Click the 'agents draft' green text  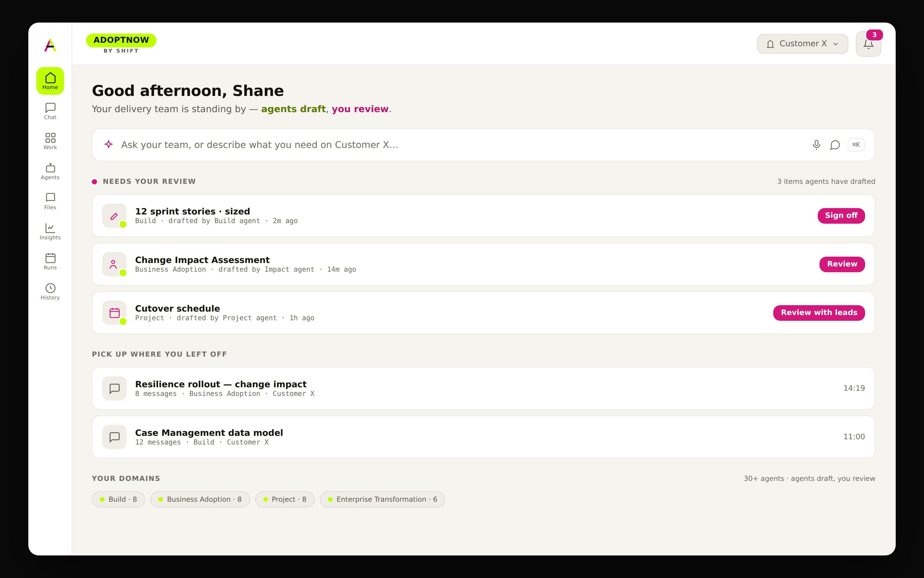(293, 109)
